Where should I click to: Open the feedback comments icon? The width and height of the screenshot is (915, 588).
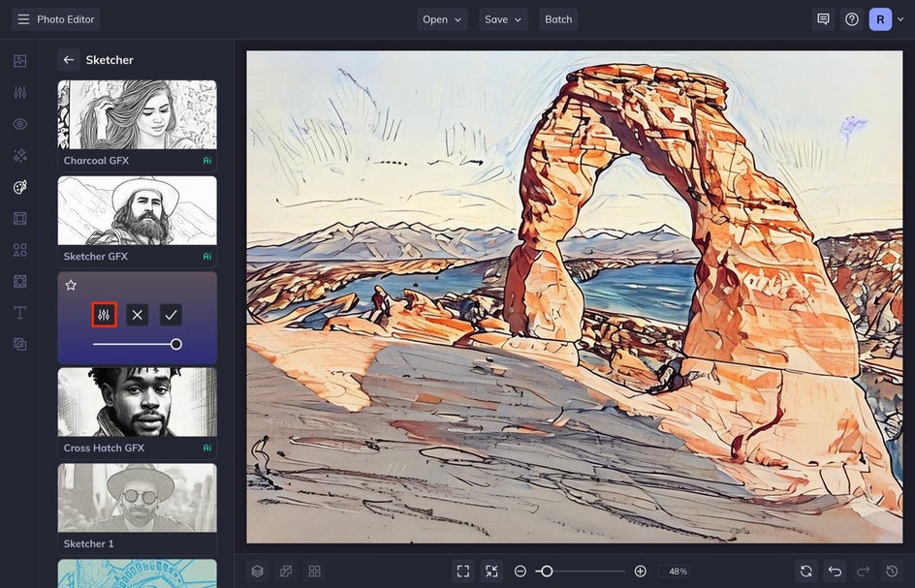[x=823, y=19]
